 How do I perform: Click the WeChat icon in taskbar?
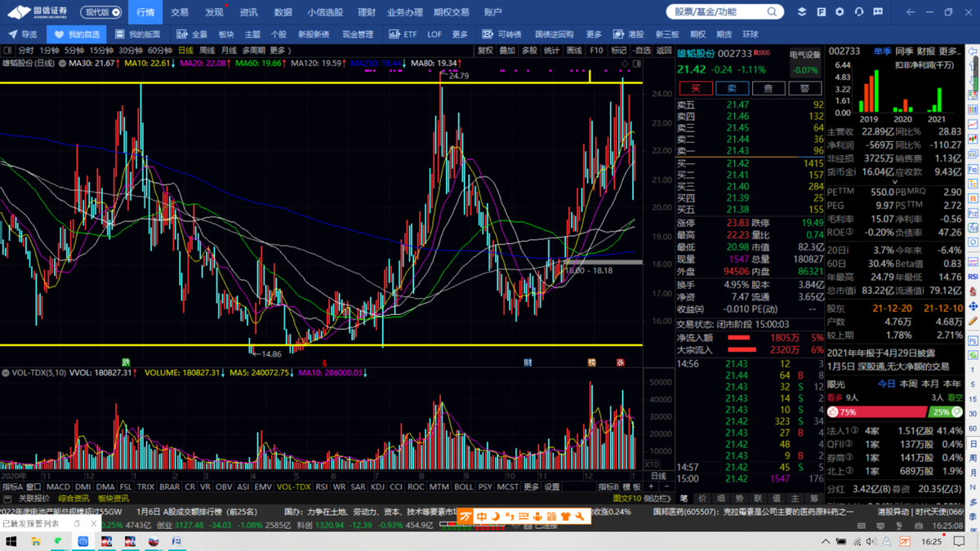[x=59, y=541]
